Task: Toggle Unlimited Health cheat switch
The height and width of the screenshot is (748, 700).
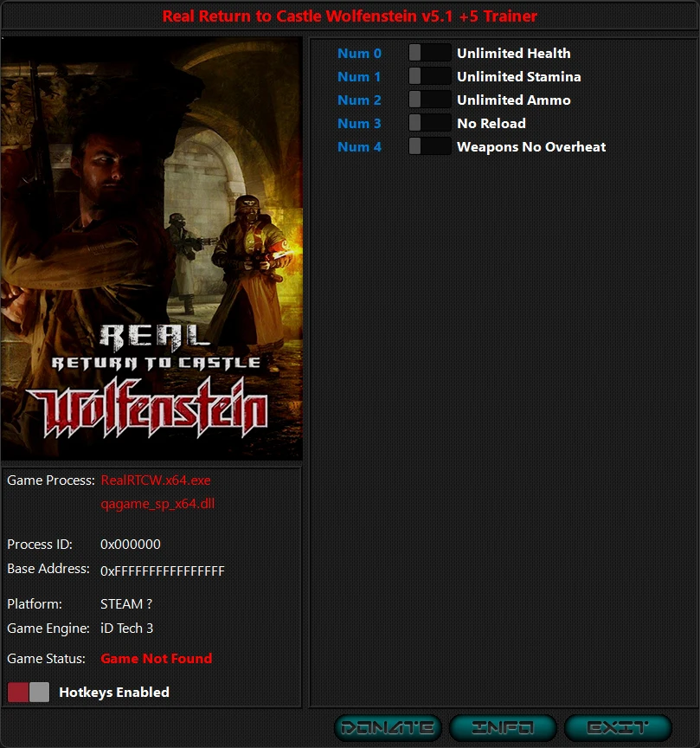Action: tap(429, 53)
